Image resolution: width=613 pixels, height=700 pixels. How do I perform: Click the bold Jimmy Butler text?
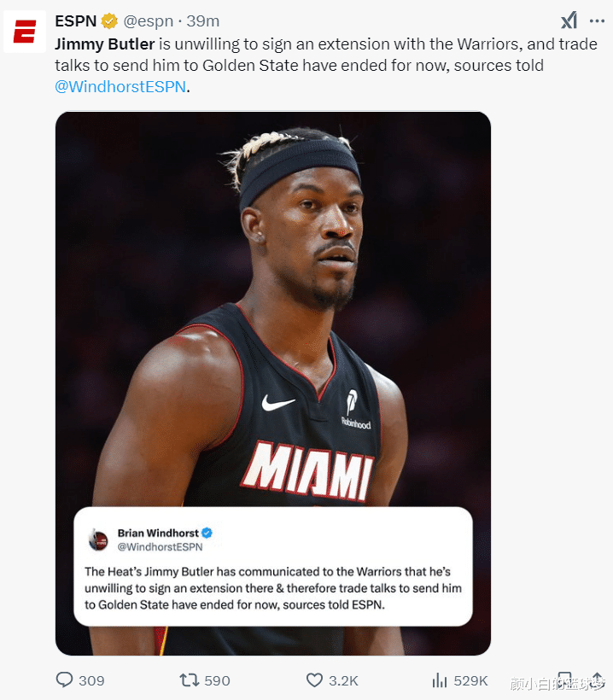[105, 44]
